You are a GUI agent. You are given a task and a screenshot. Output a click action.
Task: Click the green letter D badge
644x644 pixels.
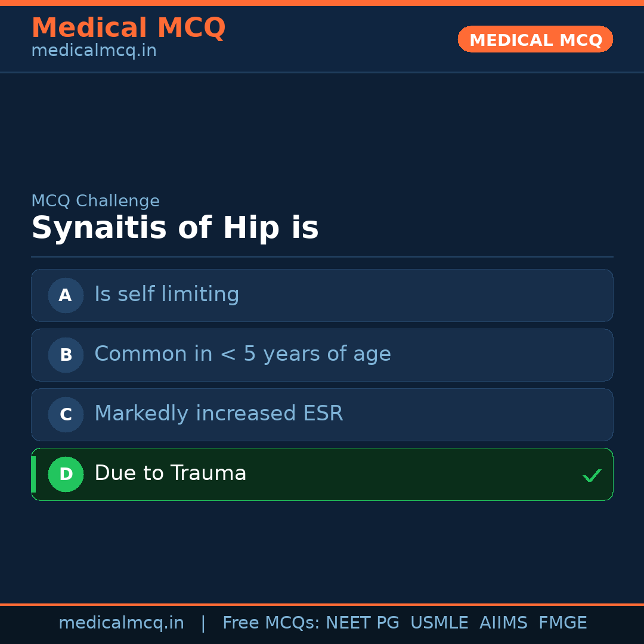(x=66, y=474)
